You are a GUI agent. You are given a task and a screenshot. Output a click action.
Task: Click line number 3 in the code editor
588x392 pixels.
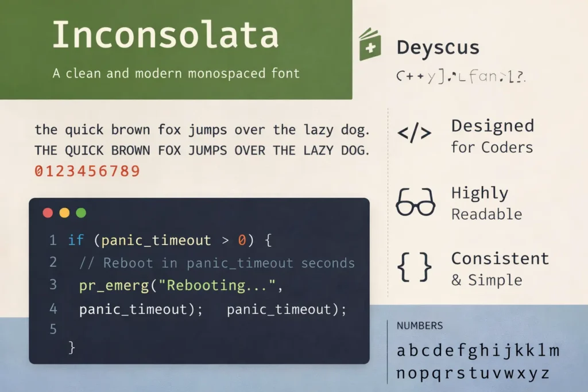point(53,285)
